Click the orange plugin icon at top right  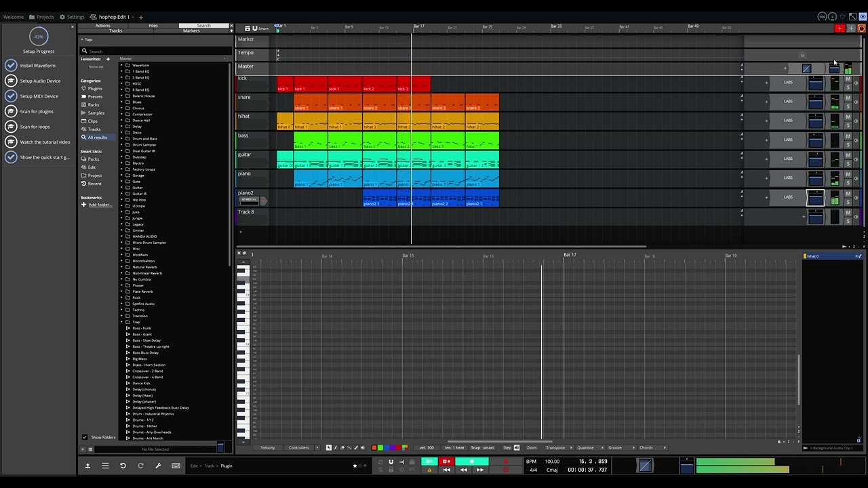pyautogui.click(x=861, y=28)
